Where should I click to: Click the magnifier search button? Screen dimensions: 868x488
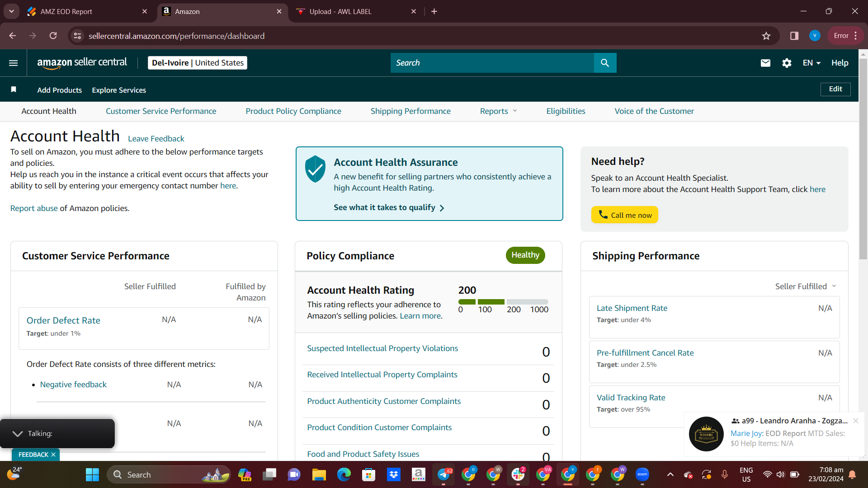(605, 63)
